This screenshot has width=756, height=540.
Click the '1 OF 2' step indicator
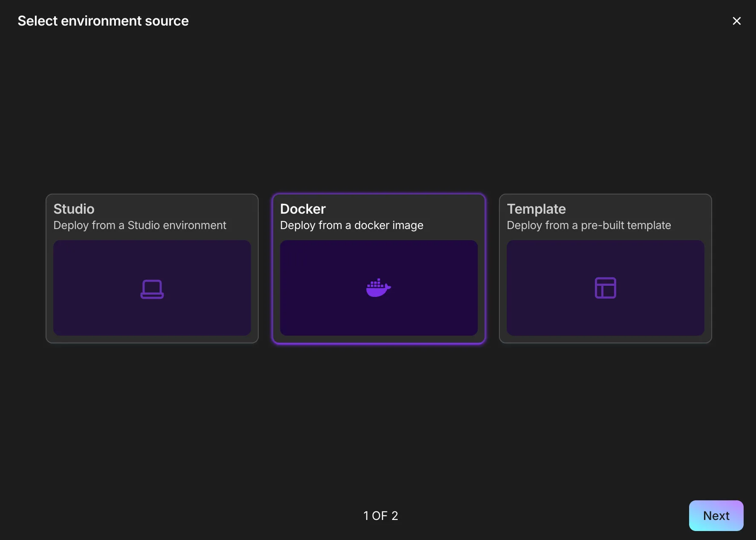[381, 516]
